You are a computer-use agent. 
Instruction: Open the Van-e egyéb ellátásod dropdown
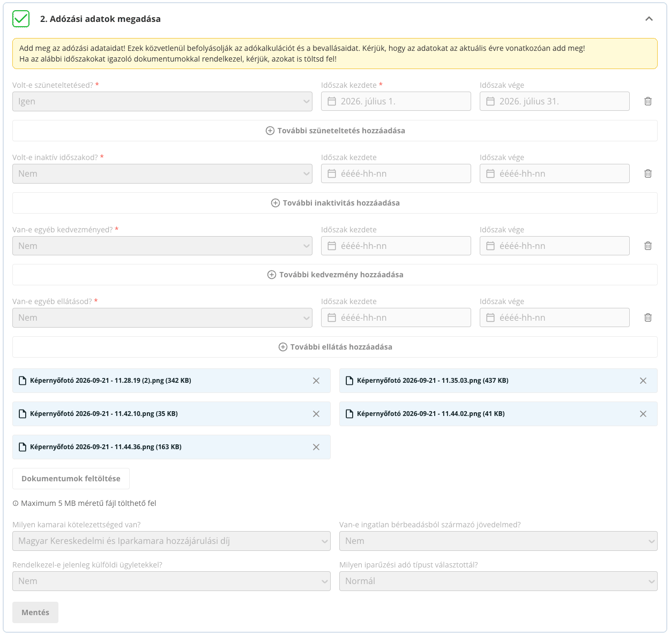tap(162, 318)
